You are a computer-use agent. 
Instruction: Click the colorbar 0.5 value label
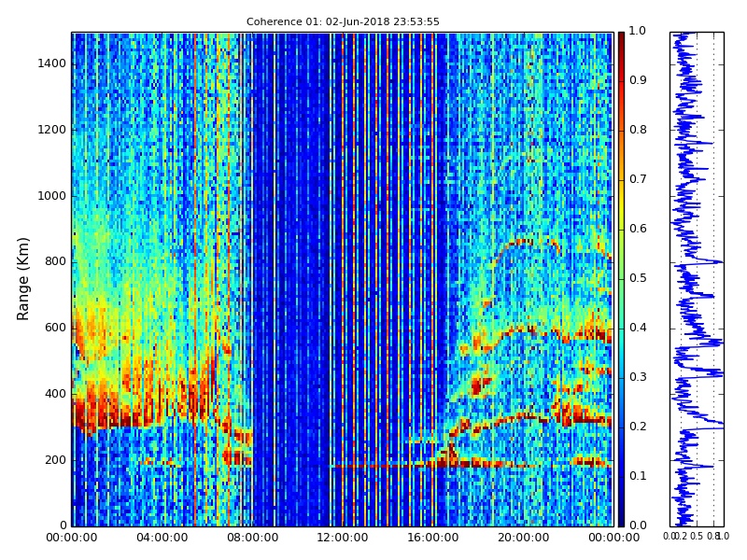pos(638,278)
